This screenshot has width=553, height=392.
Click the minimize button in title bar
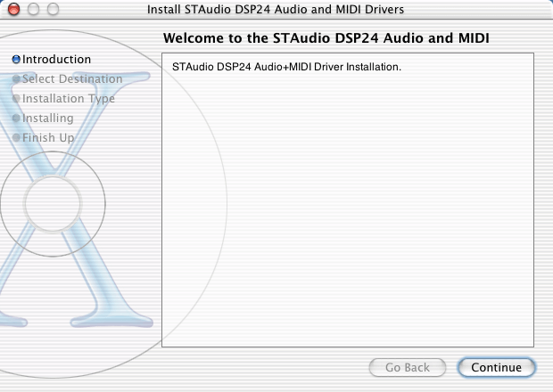(x=34, y=9)
